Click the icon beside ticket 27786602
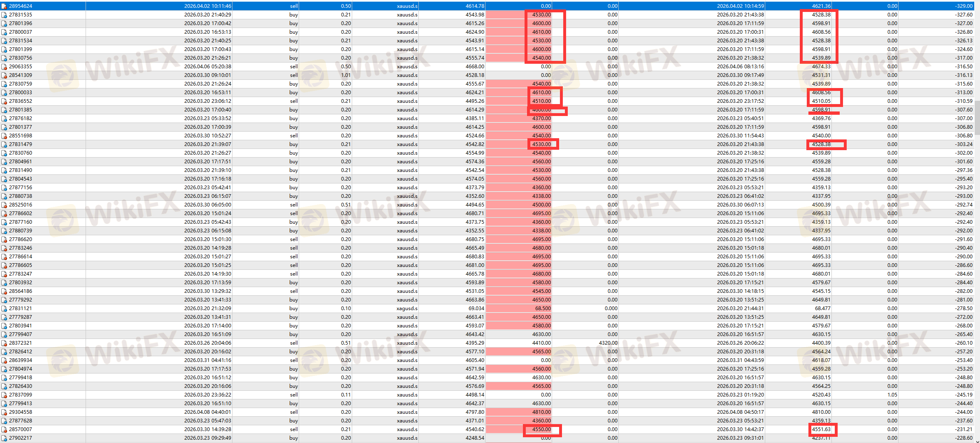 click(4, 213)
